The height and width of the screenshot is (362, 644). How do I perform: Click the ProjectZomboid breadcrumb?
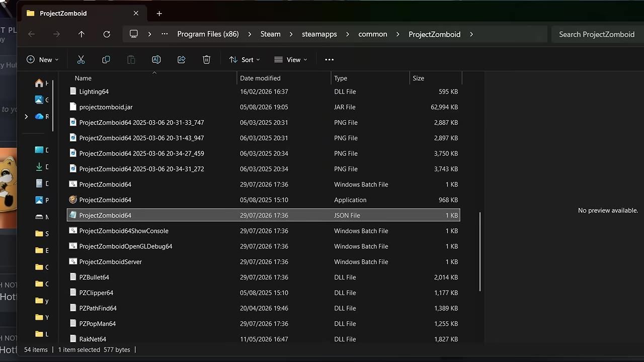tap(435, 34)
